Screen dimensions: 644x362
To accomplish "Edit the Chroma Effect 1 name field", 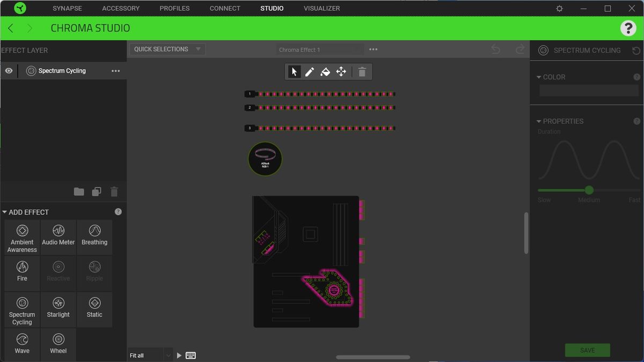I will coord(320,50).
